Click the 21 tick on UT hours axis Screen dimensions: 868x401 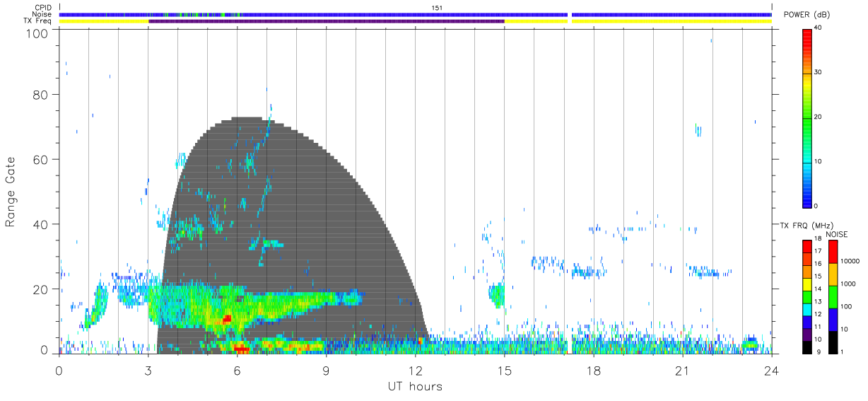pyautogui.click(x=682, y=371)
